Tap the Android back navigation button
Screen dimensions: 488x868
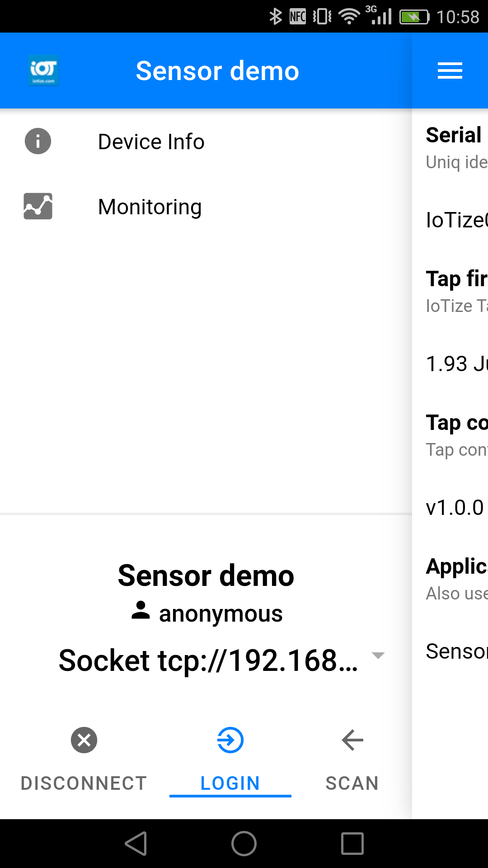(136, 844)
